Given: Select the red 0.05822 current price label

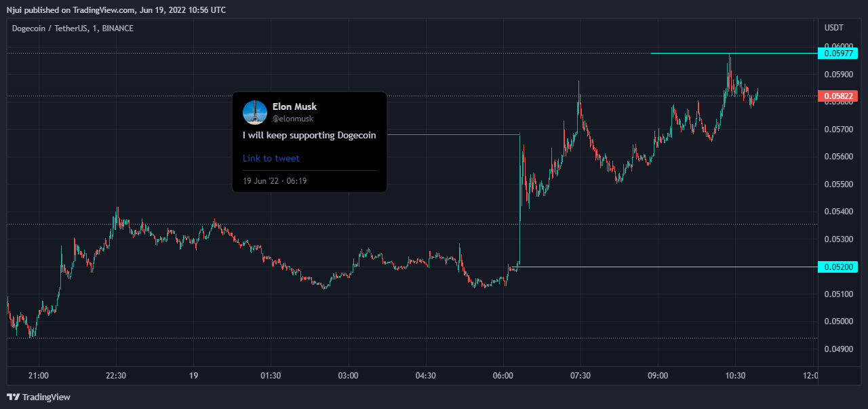Looking at the screenshot, I should 838,96.
